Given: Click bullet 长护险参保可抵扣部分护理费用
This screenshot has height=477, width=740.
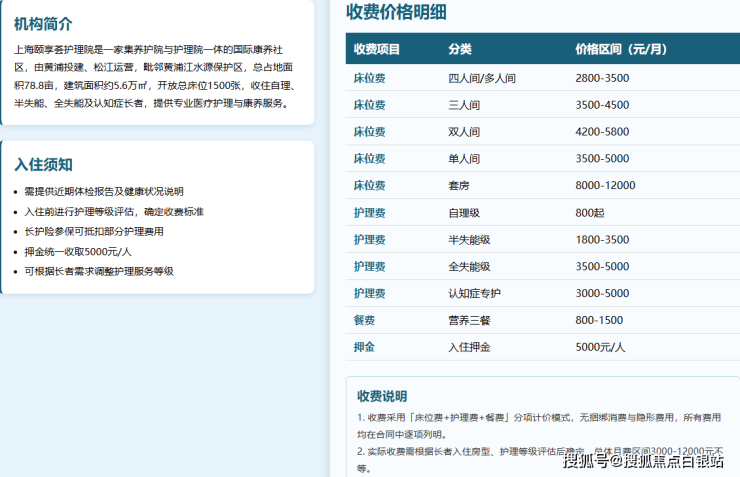Looking at the screenshot, I should tap(94, 232).
